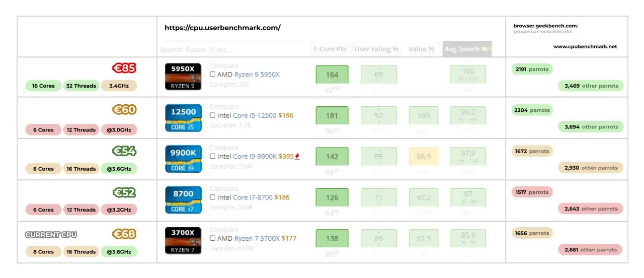
Task: Click the €60 price label
Action: click(x=124, y=109)
